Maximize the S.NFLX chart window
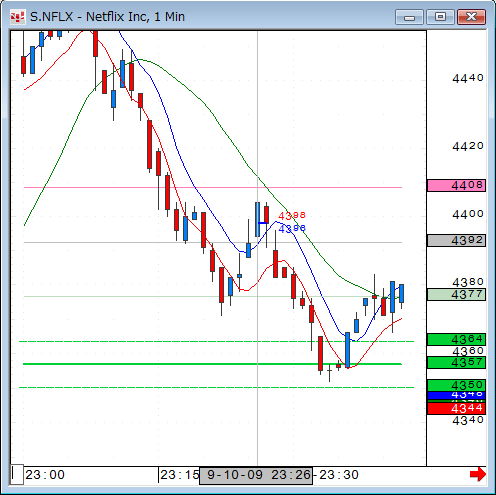This screenshot has width=496, height=495. (x=440, y=17)
